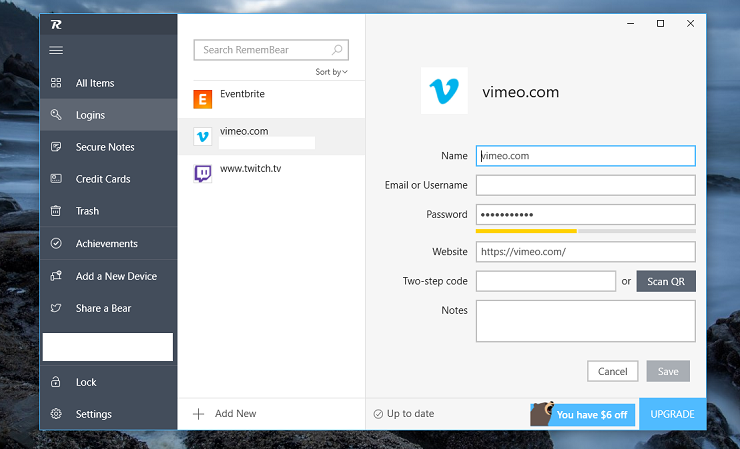The height and width of the screenshot is (449, 740).
Task: Click the Email or Username field
Action: (586, 185)
